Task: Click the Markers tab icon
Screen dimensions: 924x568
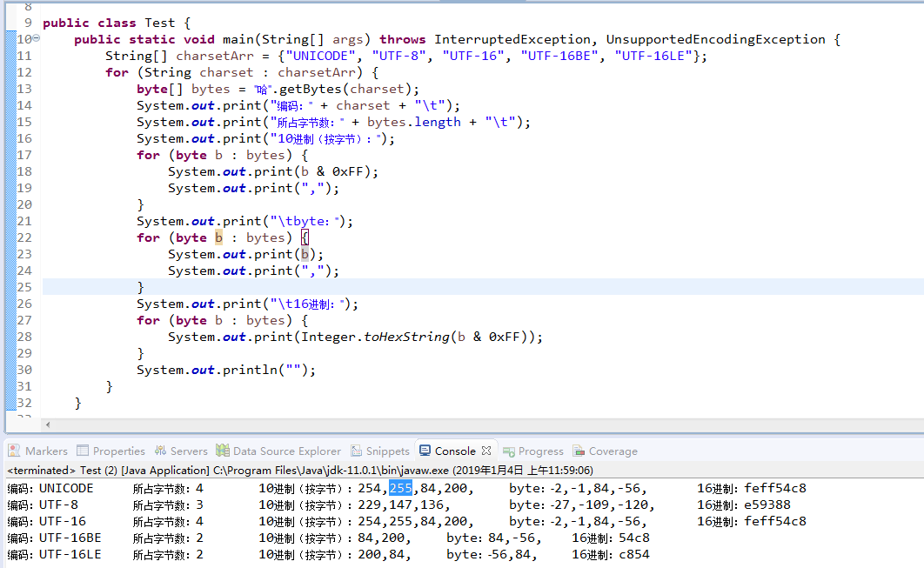Action: pyautogui.click(x=14, y=451)
